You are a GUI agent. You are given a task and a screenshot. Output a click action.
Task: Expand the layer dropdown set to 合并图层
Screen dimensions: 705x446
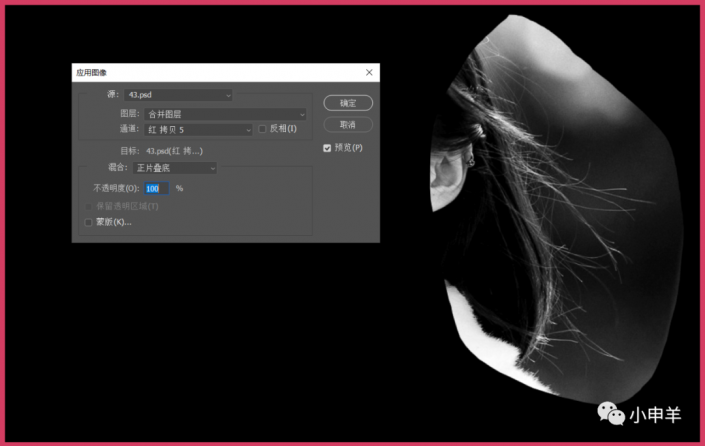tap(225, 114)
